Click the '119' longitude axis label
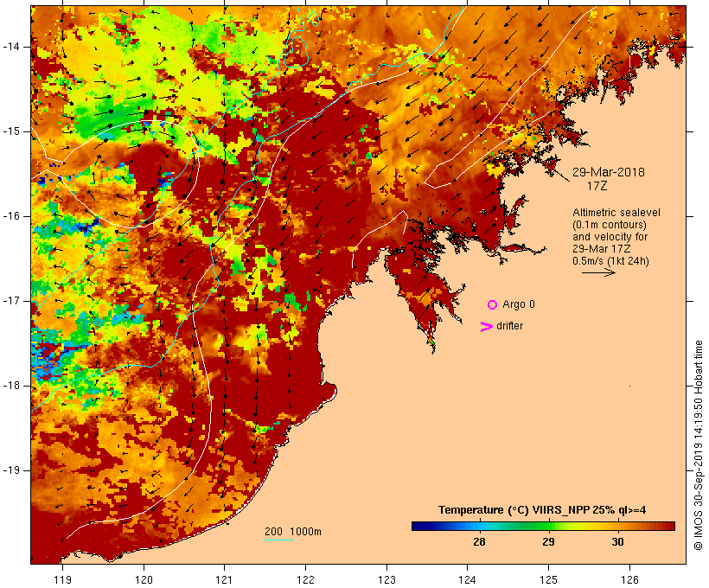Screen dimensions: 709x588 pyautogui.click(x=62, y=579)
